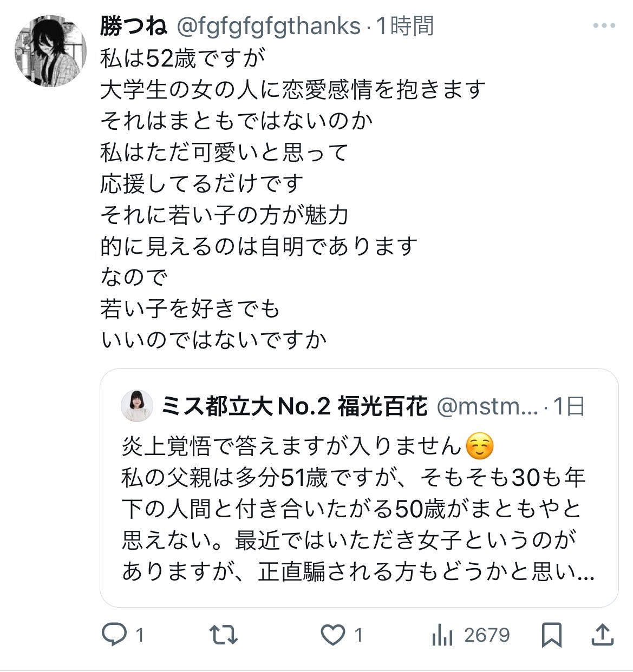
Task: Click the like count next to heart
Action: pos(358,635)
